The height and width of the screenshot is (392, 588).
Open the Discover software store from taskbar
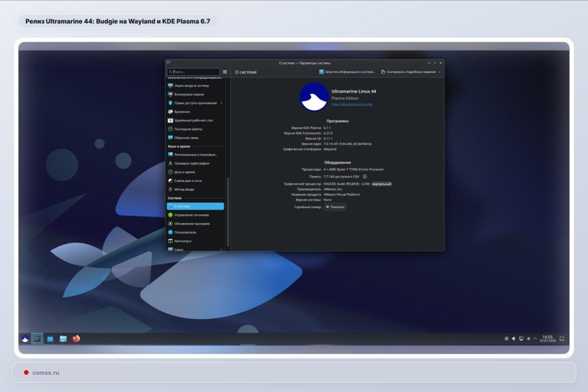point(50,339)
